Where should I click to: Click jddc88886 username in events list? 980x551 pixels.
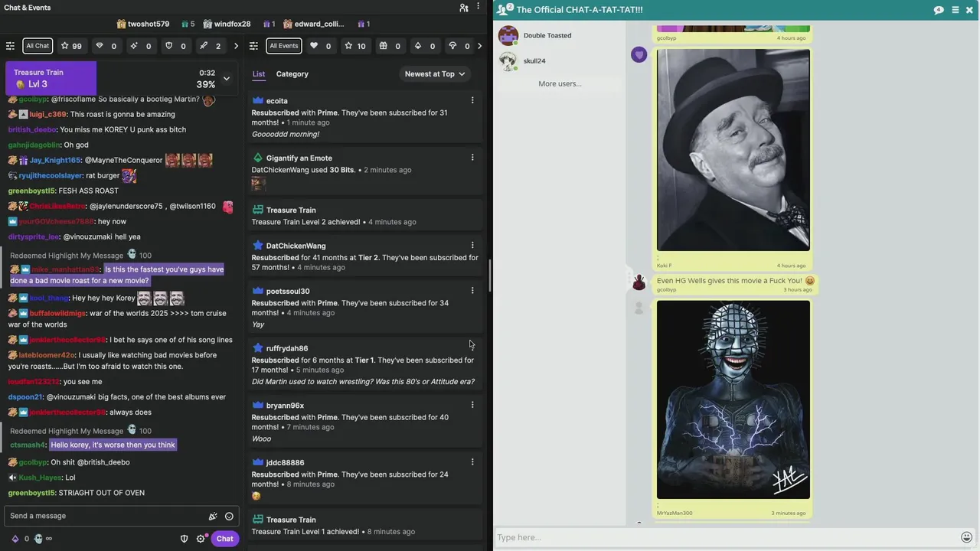click(x=285, y=463)
